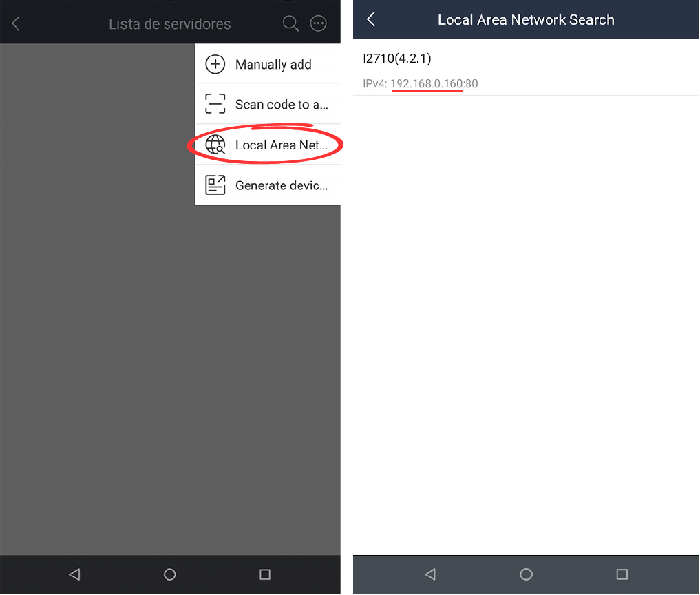Tap recent apps square on left phone
Viewport: 700px width, 595px height.
(x=265, y=574)
